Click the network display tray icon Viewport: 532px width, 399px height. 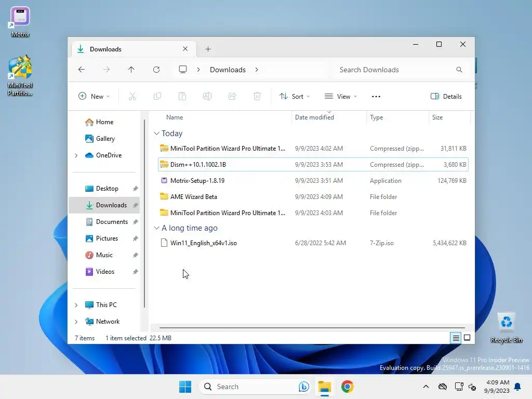pyautogui.click(x=459, y=387)
